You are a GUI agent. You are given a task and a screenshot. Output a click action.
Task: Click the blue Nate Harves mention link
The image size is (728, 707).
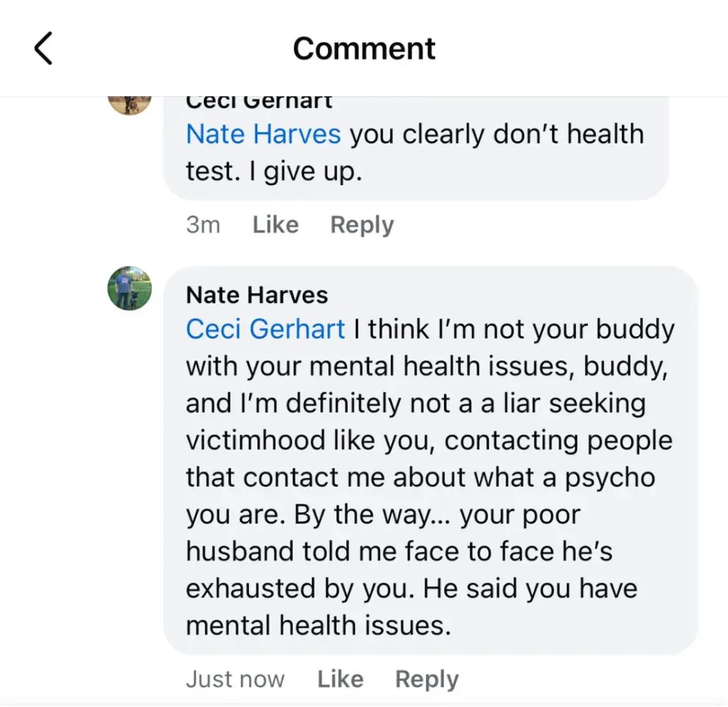coord(263,134)
